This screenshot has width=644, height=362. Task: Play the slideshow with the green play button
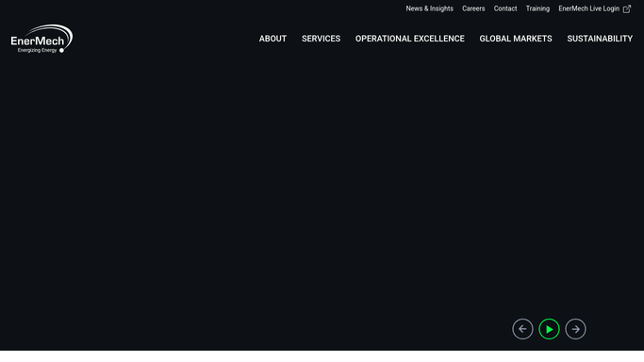[549, 329]
